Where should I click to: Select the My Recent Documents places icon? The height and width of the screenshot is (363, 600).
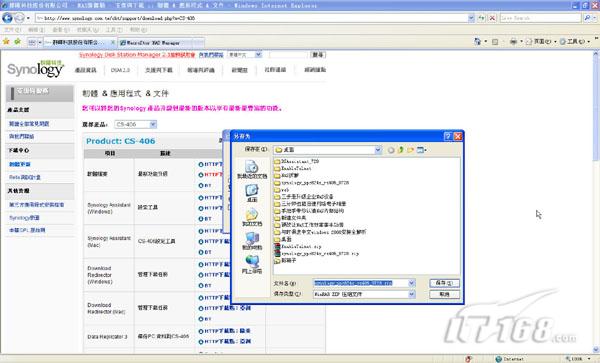pyautogui.click(x=251, y=169)
